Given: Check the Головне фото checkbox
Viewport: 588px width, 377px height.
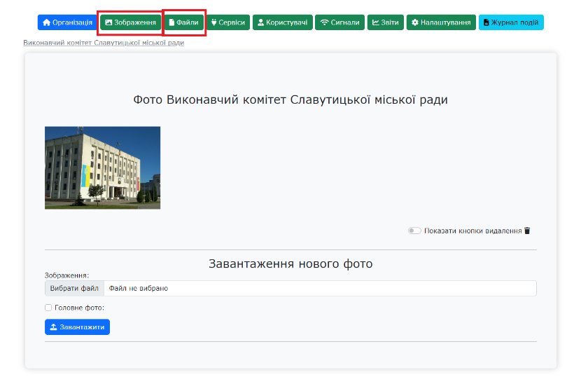Looking at the screenshot, I should click(48, 308).
